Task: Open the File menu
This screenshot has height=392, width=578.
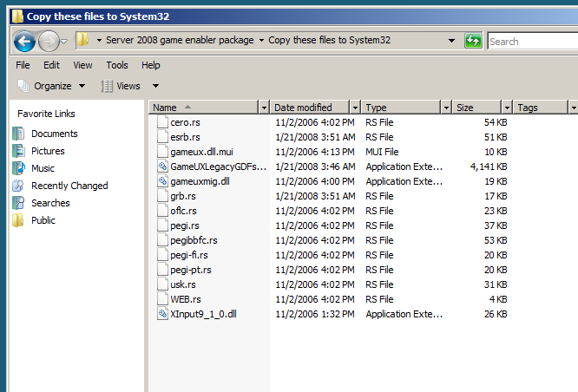Action: click(23, 65)
